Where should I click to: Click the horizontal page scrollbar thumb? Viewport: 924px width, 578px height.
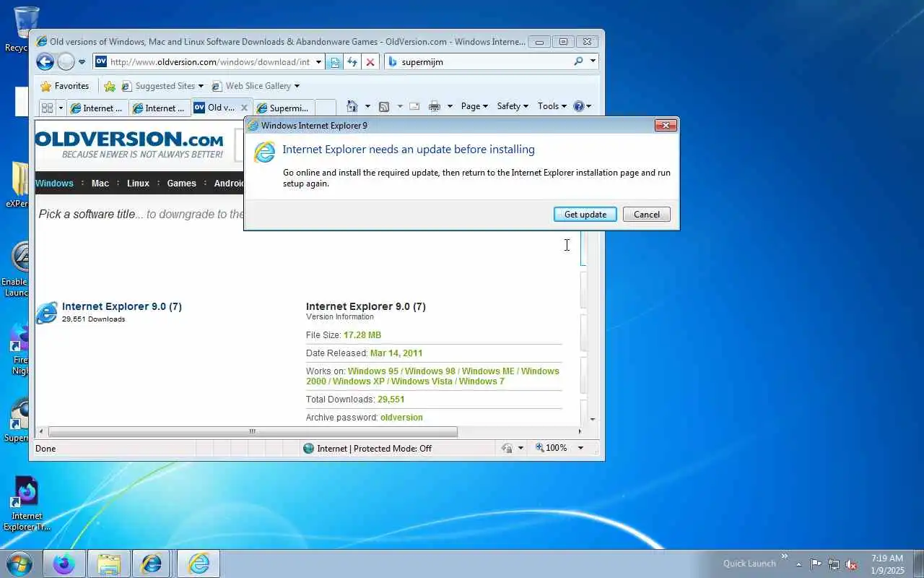[x=253, y=431]
